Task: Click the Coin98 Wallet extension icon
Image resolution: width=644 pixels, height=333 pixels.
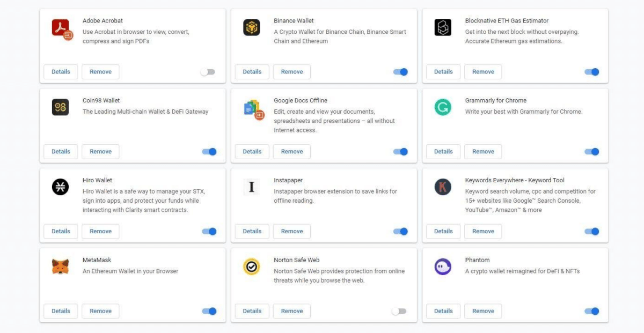Action: [60, 107]
